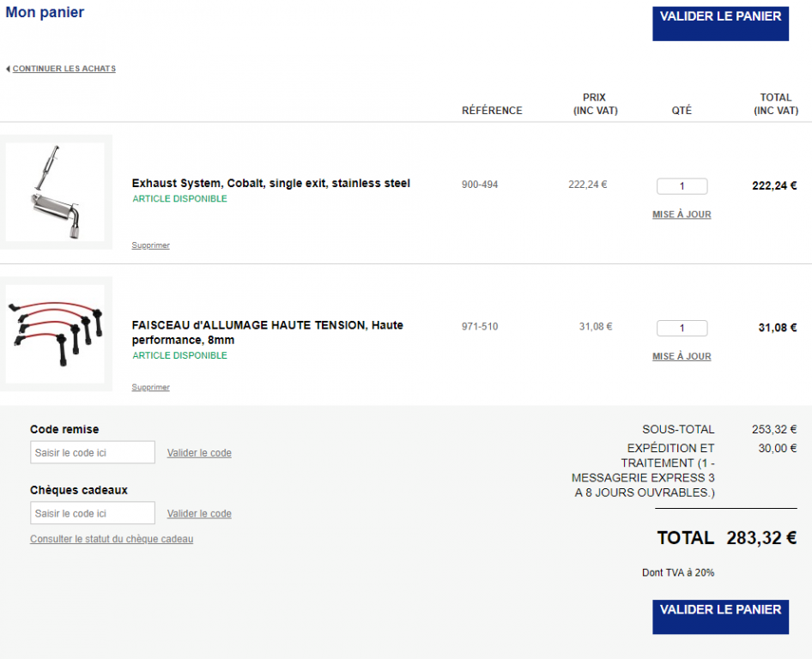Remove the exhaust system via Supprimer
Screen dimensions: 812x659
tap(151, 245)
